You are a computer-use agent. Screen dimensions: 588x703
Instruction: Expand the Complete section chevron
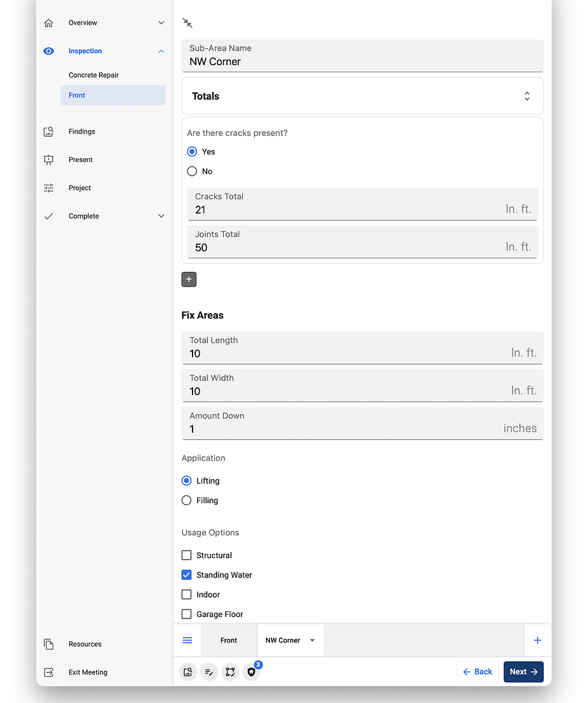[x=161, y=216]
